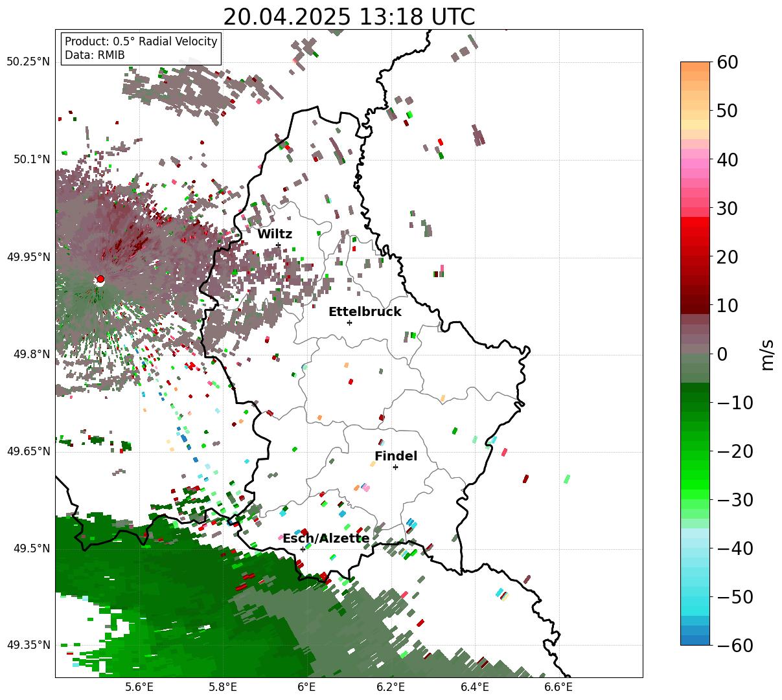782x700 pixels.
Task: Click the 6°E longitude tick label
Action: pos(306,688)
